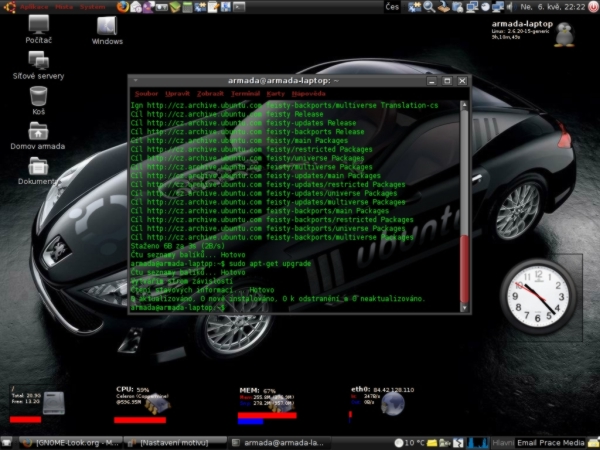Open the Dokumenty folder on desktop
The height and width of the screenshot is (450, 600).
tap(38, 171)
